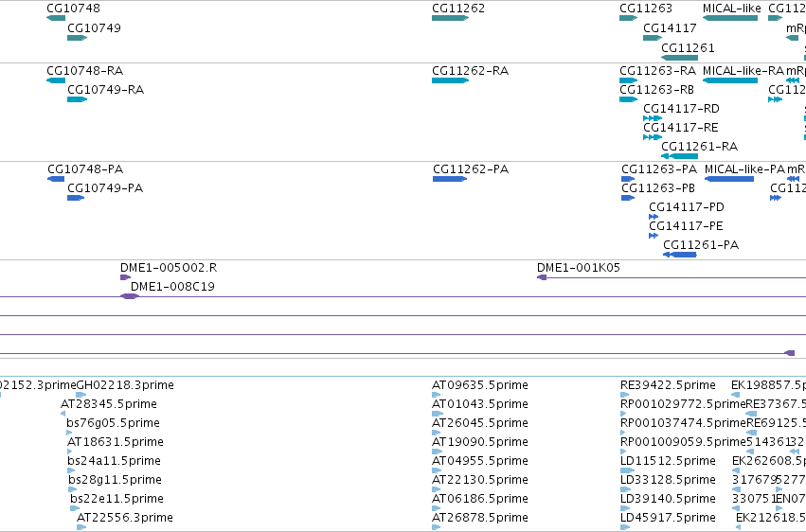Click the AT19090.5prime label

pos(480,442)
